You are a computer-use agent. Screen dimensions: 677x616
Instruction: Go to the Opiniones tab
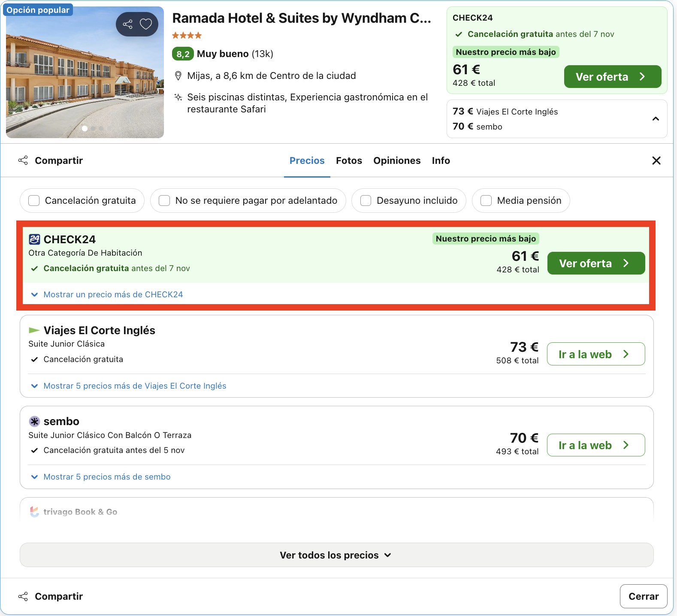(397, 160)
